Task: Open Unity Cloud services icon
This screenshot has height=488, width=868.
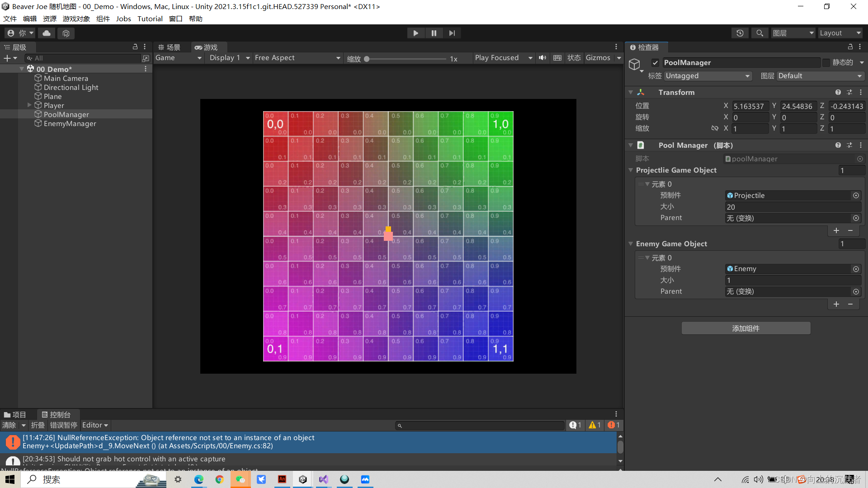Action: (46, 33)
